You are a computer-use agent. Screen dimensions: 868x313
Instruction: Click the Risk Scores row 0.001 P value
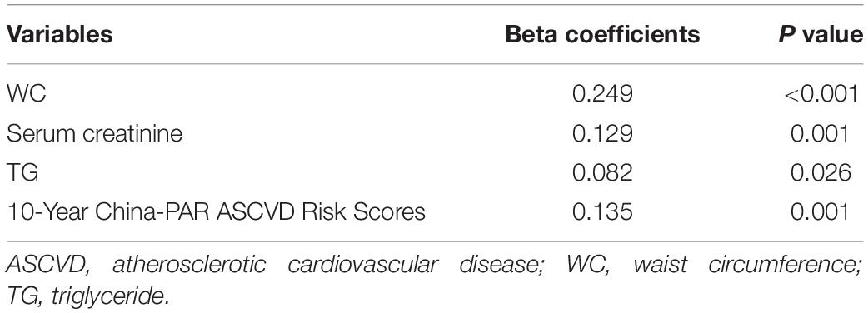tap(820, 212)
